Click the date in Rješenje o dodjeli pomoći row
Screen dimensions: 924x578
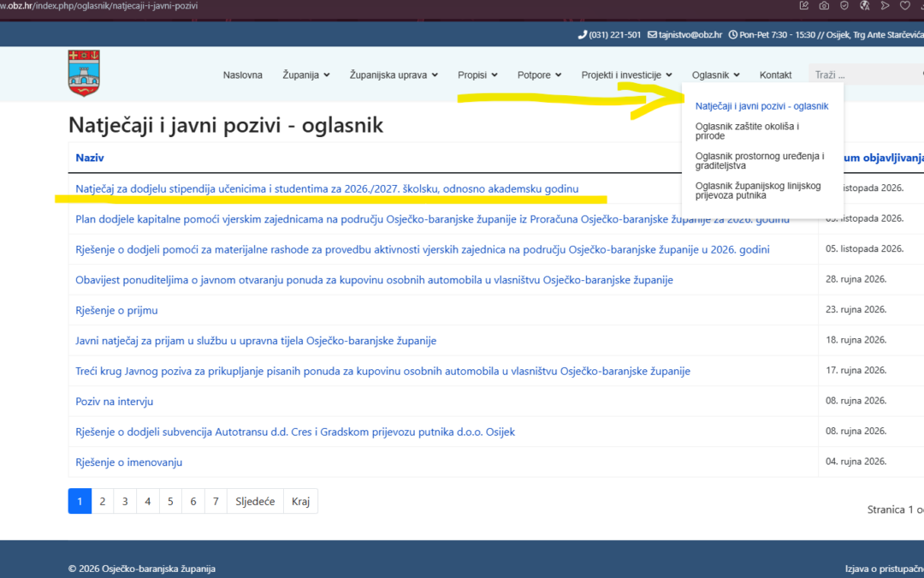[864, 249]
